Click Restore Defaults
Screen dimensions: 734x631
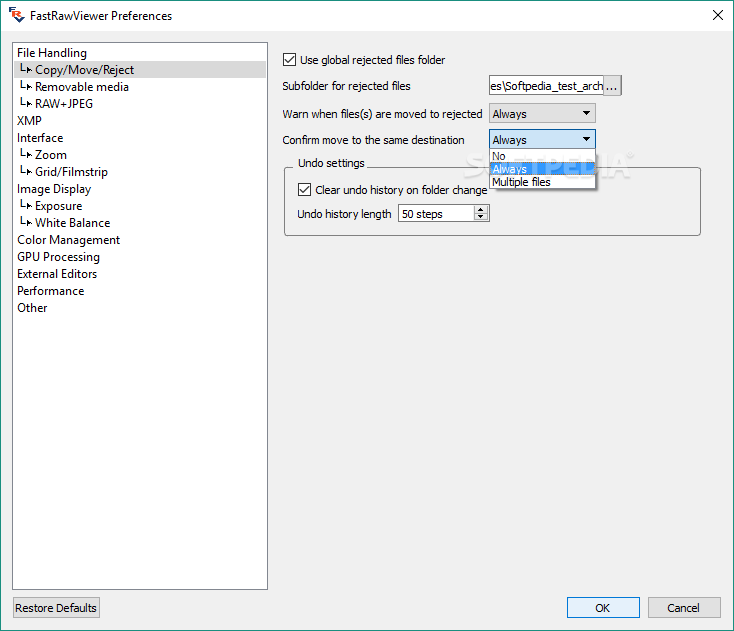(x=56, y=608)
